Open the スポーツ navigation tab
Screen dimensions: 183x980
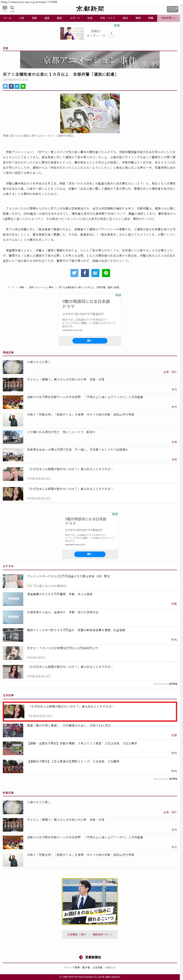tap(75, 18)
